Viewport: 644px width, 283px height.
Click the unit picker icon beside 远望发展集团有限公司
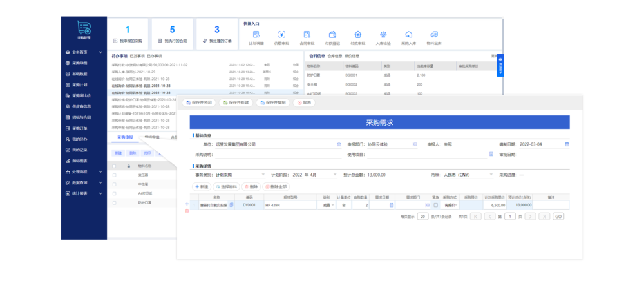point(339,144)
